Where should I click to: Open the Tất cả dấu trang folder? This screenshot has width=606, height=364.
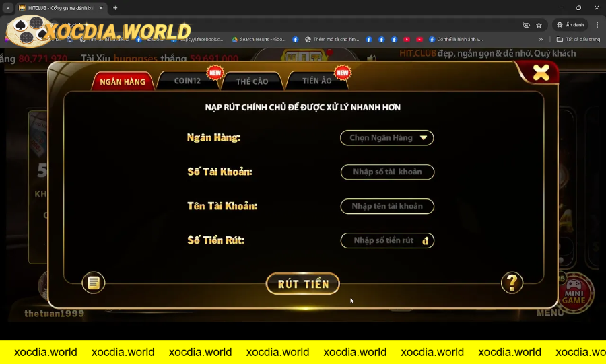[x=578, y=40]
